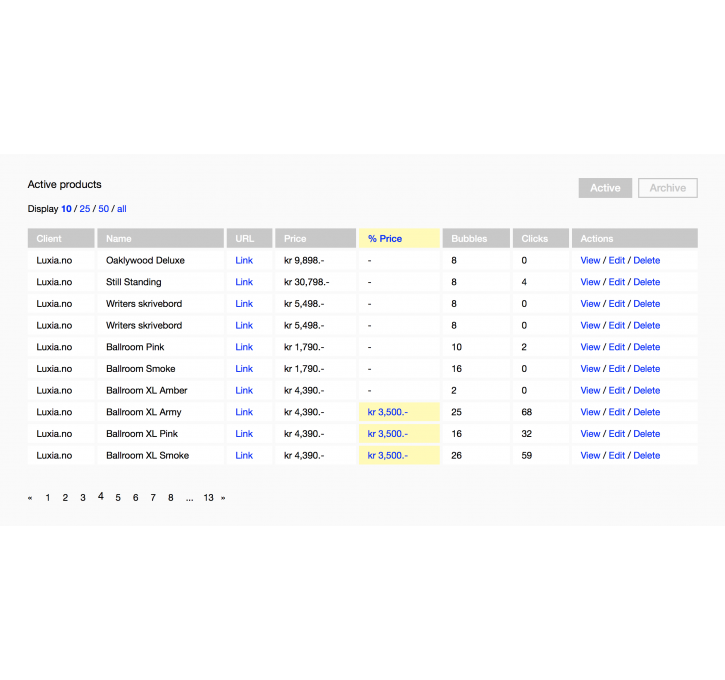View the Ballroom XL Amber product
The height and width of the screenshot is (680, 725).
pyautogui.click(x=590, y=390)
